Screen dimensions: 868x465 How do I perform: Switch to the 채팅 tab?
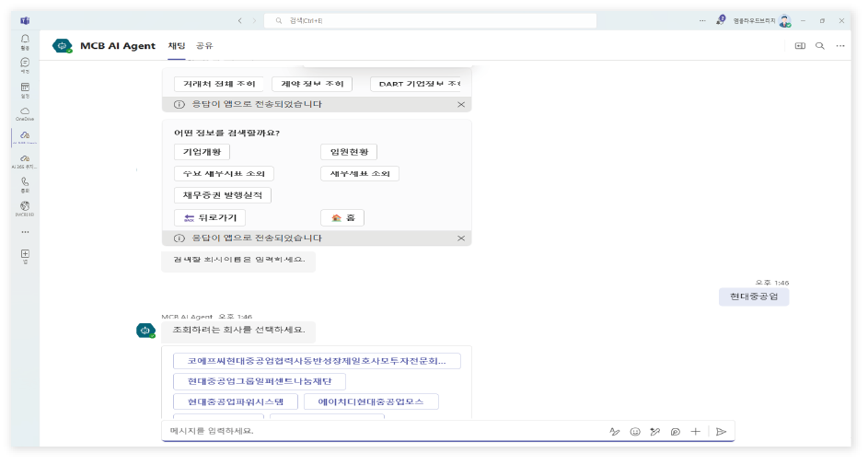pyautogui.click(x=177, y=46)
